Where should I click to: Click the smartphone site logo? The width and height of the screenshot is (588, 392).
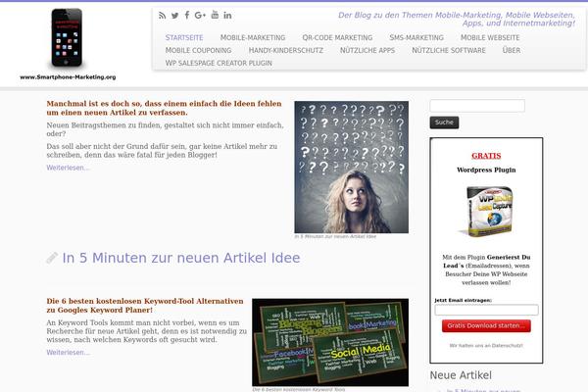pos(67,38)
